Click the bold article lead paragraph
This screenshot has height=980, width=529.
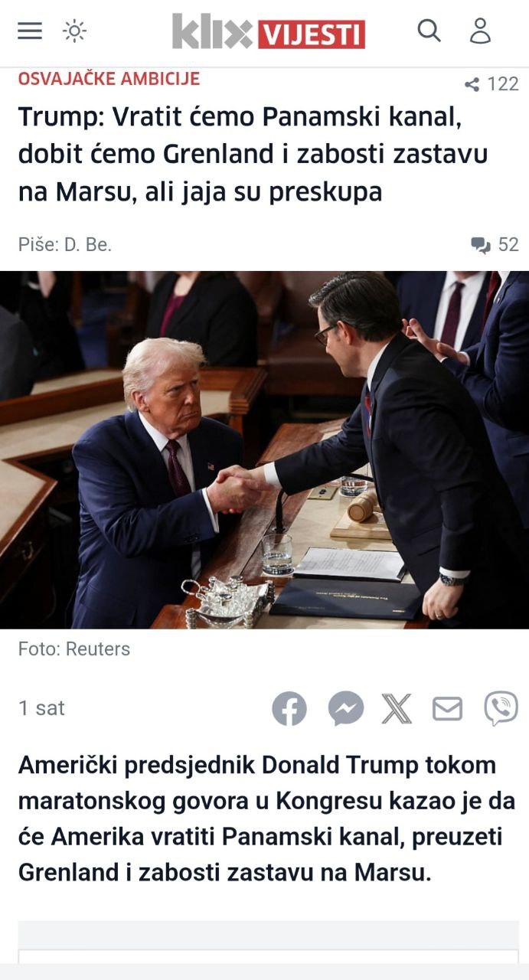click(x=266, y=818)
